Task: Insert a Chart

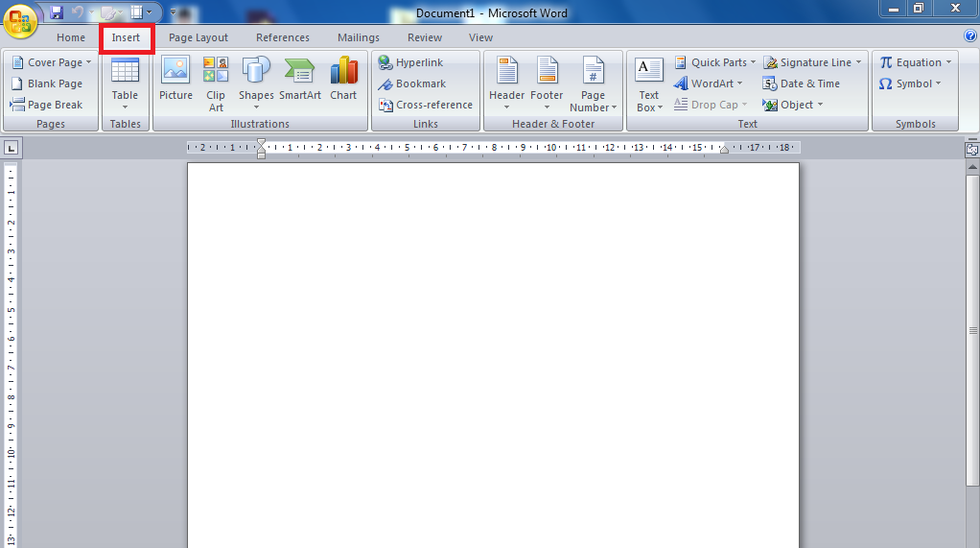Action: [x=343, y=78]
